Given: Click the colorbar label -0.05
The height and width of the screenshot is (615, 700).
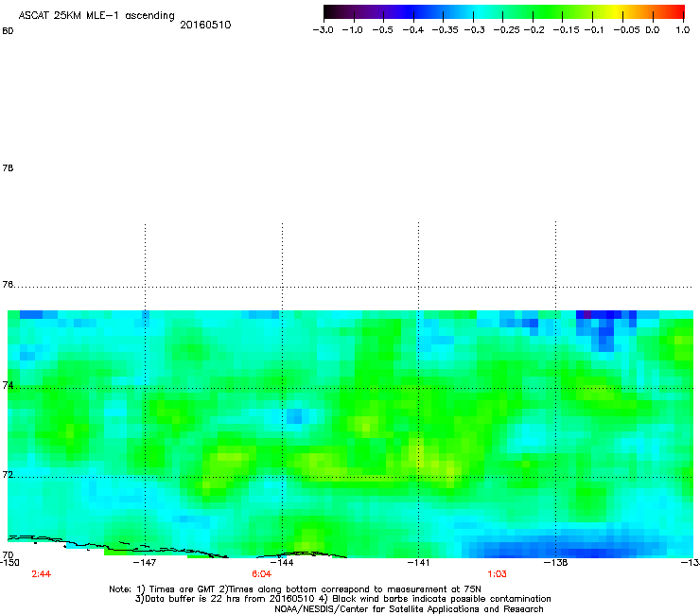Looking at the screenshot, I should 626,30.
